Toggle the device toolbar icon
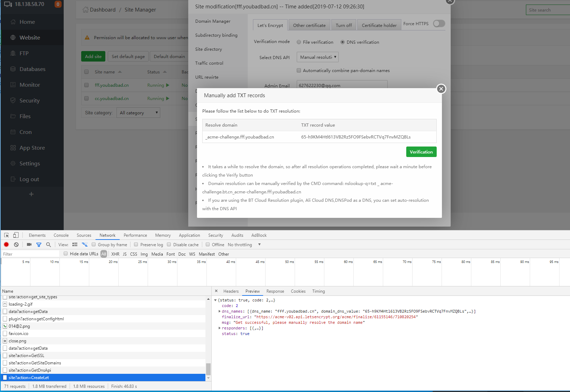The width and height of the screenshot is (570, 392). [x=16, y=235]
